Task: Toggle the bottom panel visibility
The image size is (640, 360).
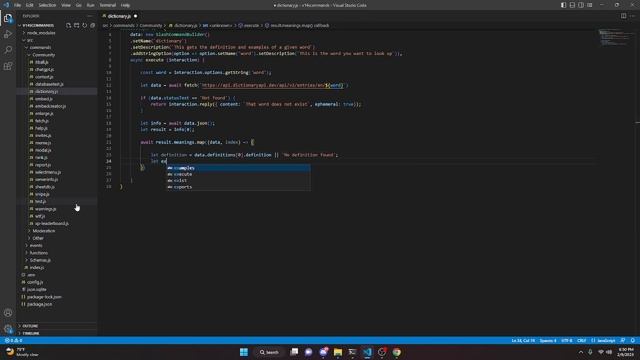Action: [572, 5]
